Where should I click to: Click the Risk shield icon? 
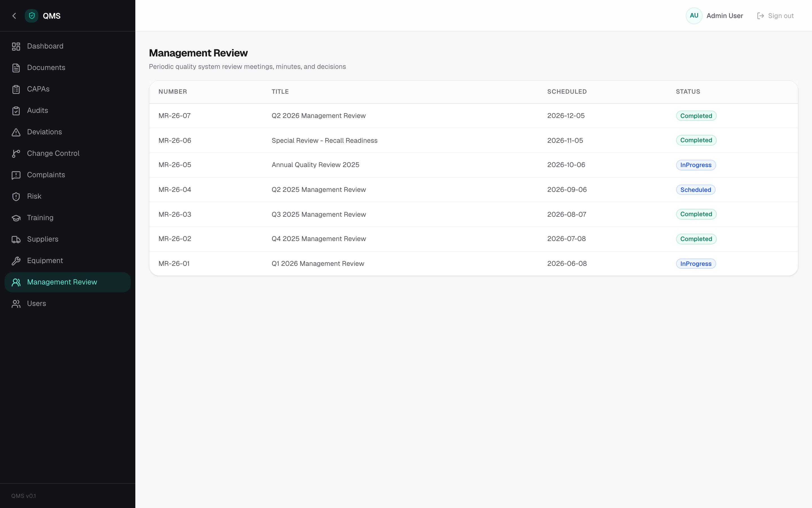[x=16, y=196]
